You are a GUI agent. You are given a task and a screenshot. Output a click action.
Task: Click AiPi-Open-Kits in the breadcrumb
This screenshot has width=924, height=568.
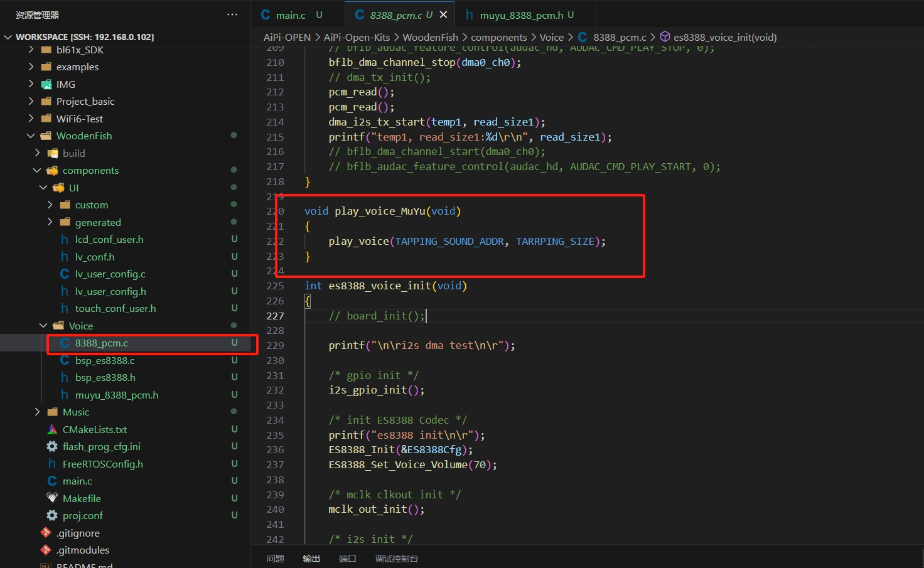point(357,37)
